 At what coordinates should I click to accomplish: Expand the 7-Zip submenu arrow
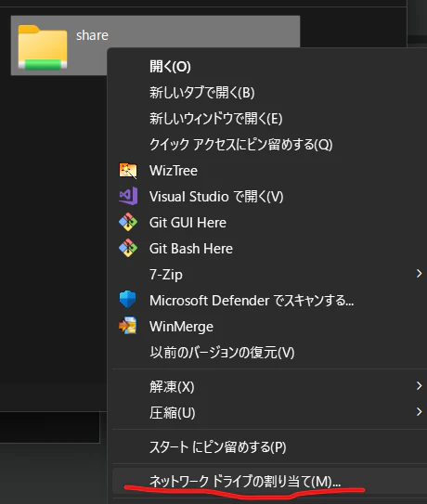coord(419,274)
